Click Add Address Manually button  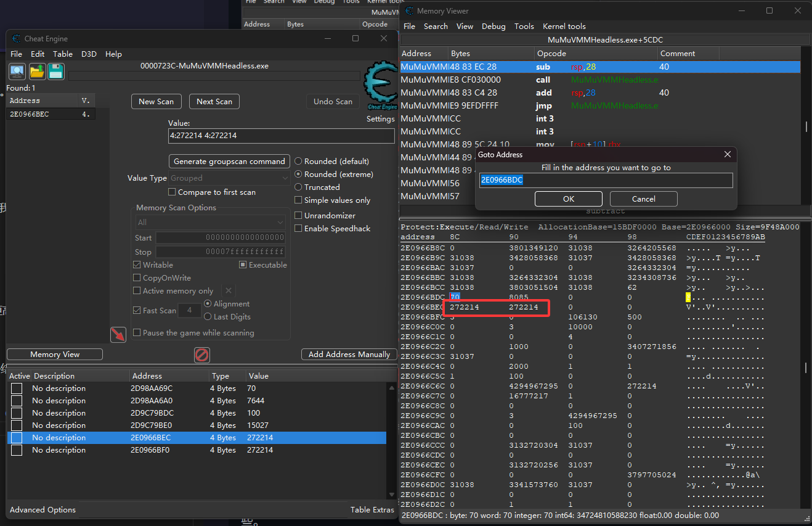pos(349,355)
